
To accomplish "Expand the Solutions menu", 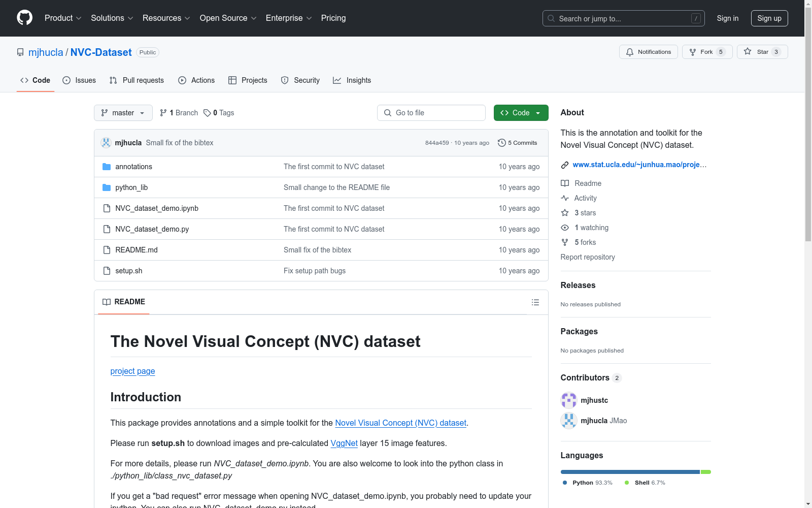I will pos(112,18).
